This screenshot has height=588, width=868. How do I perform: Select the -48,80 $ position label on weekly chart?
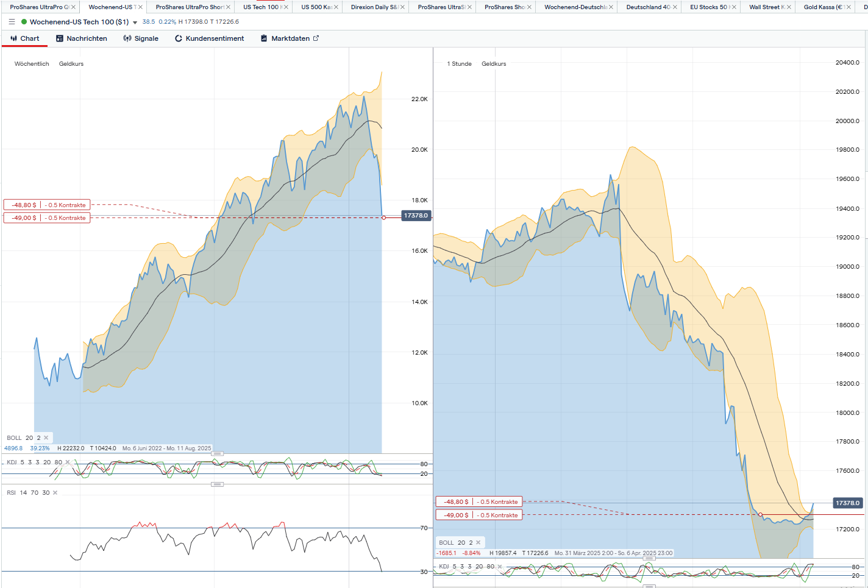coord(47,205)
